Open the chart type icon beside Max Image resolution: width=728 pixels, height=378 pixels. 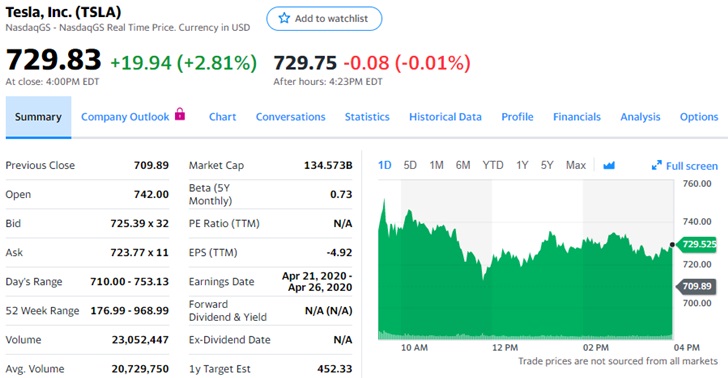click(609, 165)
